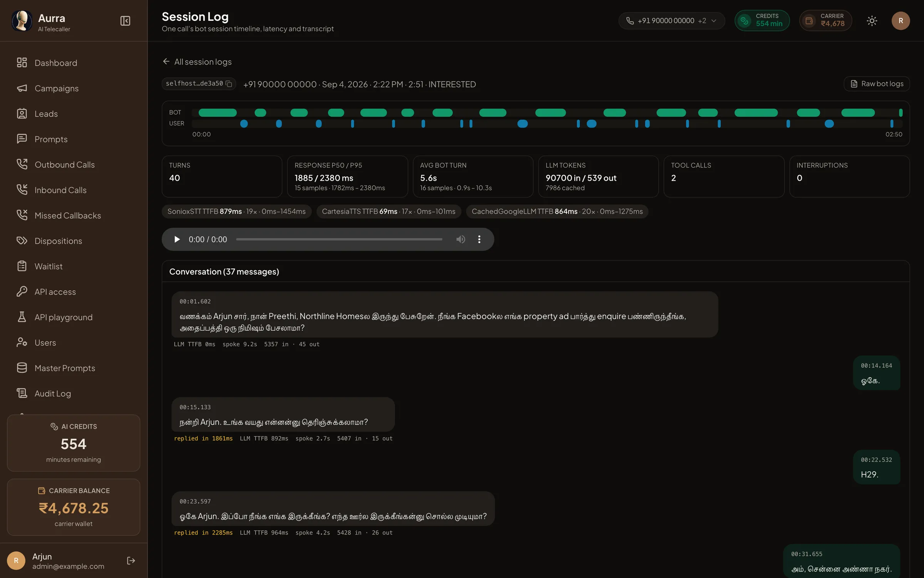This screenshot has height=578, width=924.
Task: Play the call recording audio
Action: coord(177,239)
